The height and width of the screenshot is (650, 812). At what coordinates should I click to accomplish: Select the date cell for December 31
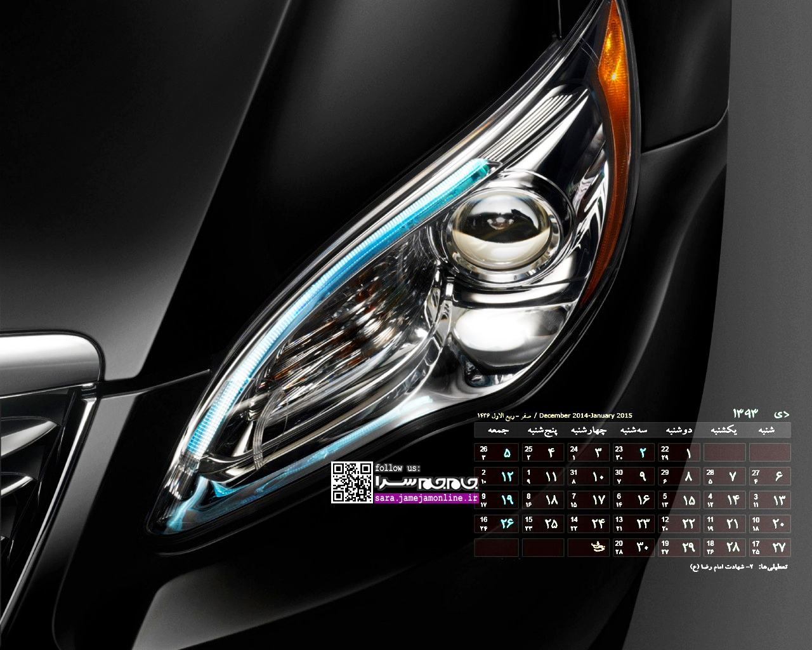tap(589, 476)
